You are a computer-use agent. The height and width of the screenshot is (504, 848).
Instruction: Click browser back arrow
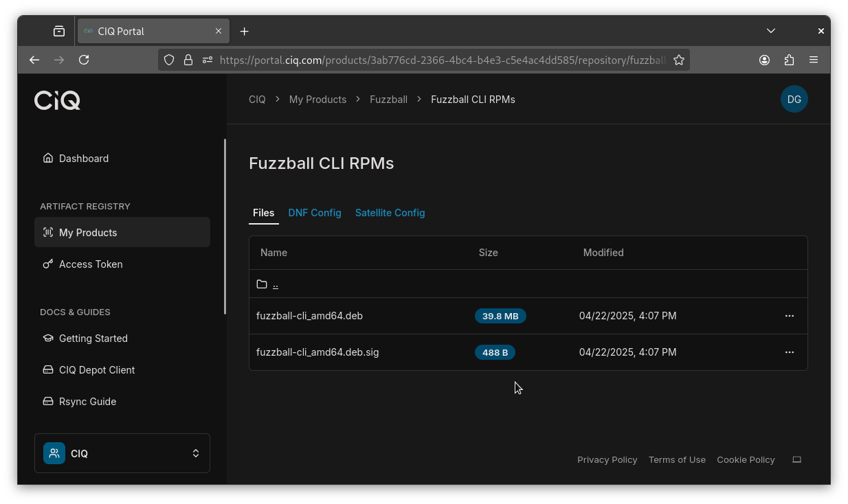point(34,60)
